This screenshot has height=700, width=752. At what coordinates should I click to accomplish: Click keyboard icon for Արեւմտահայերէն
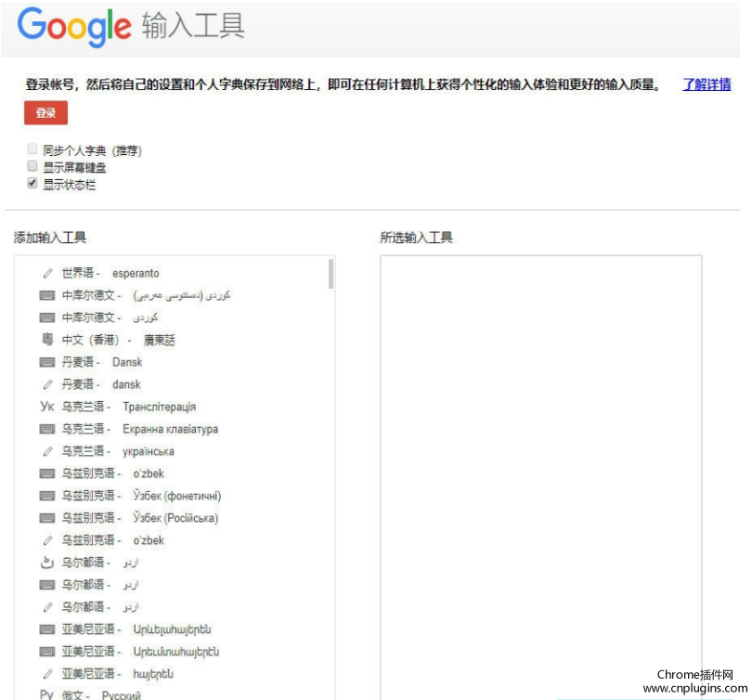point(47,652)
